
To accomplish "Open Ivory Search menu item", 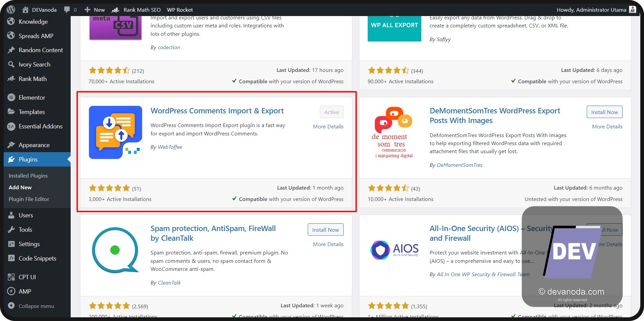I will [34, 64].
